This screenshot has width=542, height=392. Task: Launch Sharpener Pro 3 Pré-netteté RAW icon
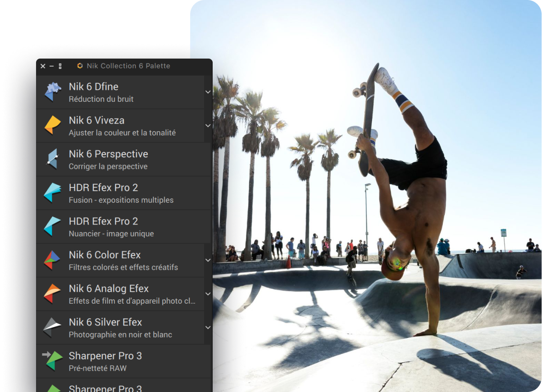click(x=52, y=361)
